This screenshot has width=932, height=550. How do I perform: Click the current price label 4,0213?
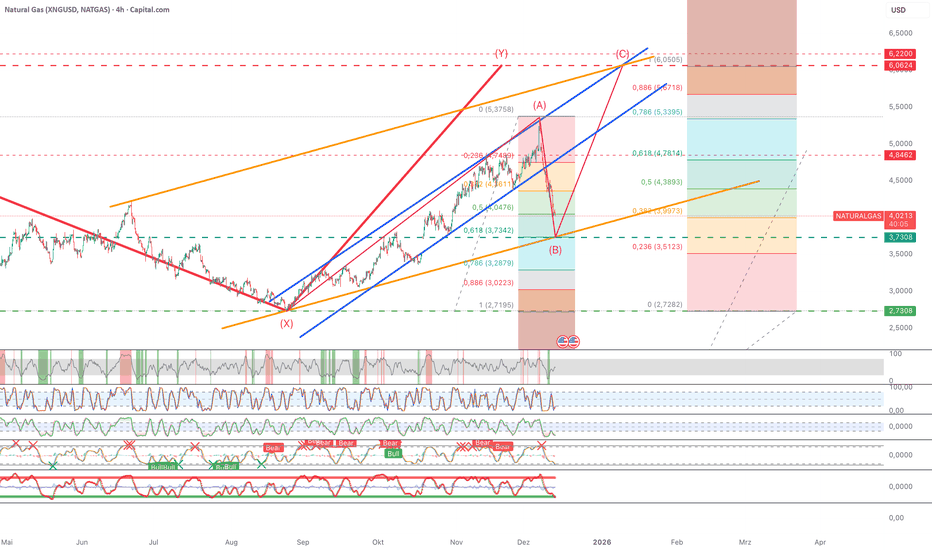click(x=900, y=216)
